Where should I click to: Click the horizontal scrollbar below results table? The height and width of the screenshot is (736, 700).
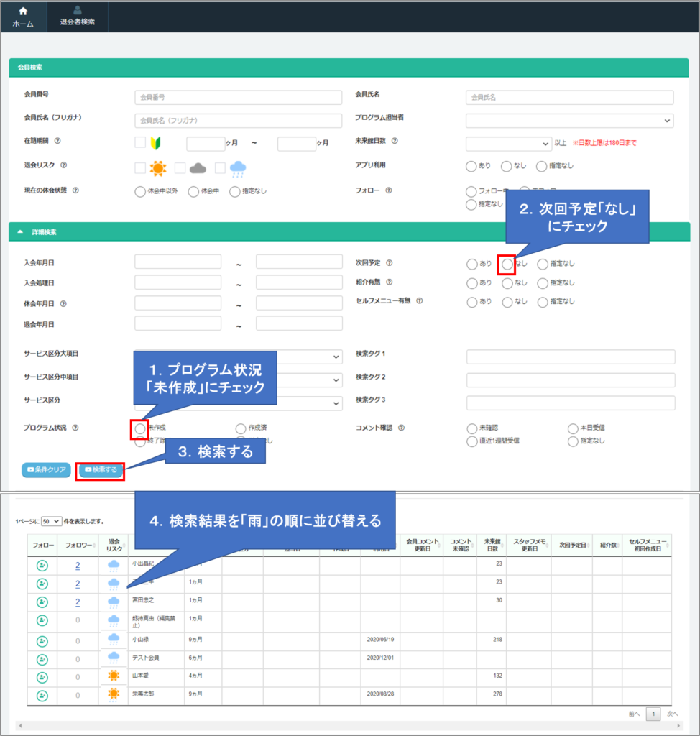pos(349,726)
